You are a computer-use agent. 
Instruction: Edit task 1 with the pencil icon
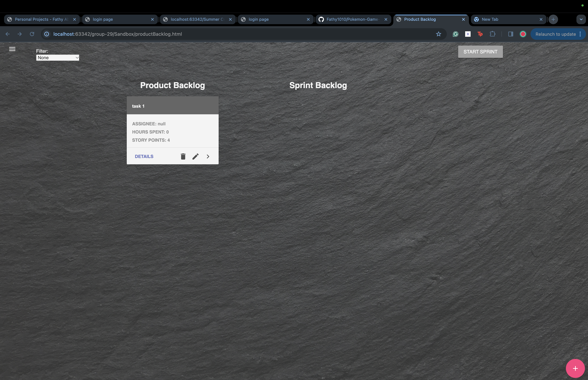coord(195,156)
